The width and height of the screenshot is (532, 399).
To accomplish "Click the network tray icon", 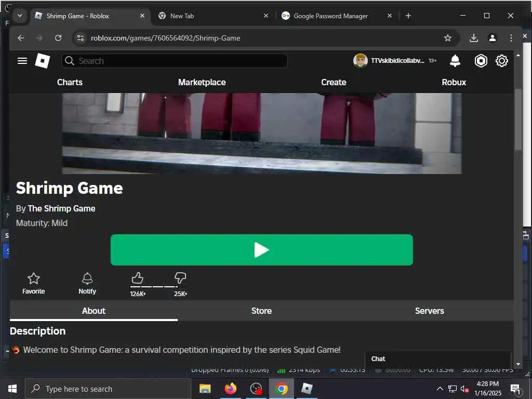I will 453,389.
